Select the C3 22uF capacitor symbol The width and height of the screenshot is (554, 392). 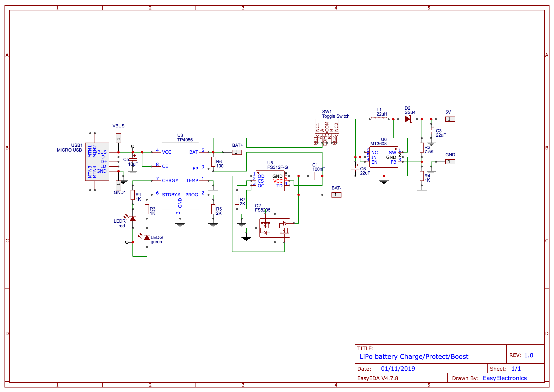pos(431,131)
